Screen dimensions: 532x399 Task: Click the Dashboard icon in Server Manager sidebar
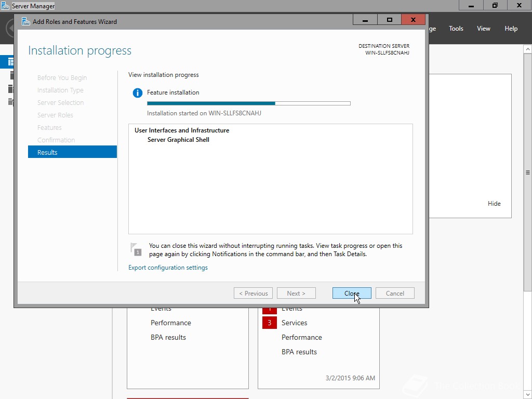tap(10, 62)
